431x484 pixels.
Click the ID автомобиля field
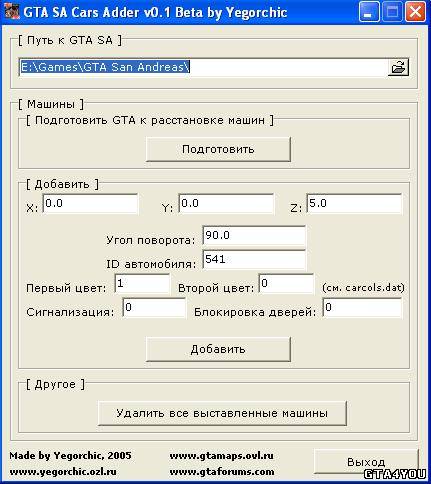pos(254,259)
